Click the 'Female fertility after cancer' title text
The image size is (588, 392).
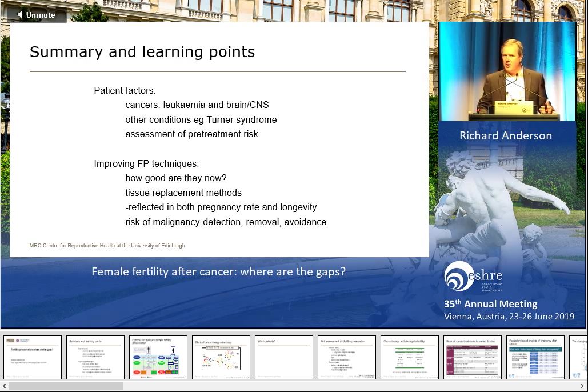(218, 271)
